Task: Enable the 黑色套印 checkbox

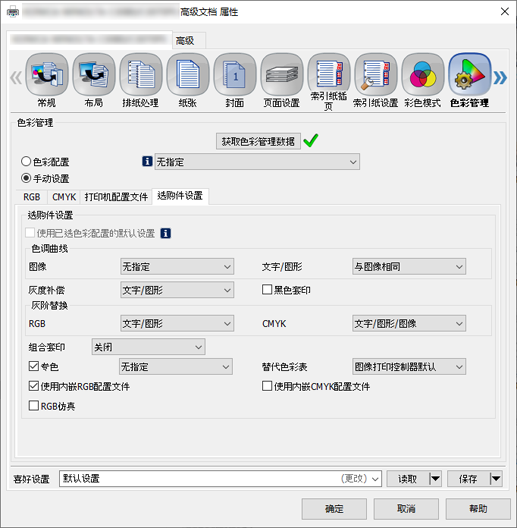Action: 267,290
